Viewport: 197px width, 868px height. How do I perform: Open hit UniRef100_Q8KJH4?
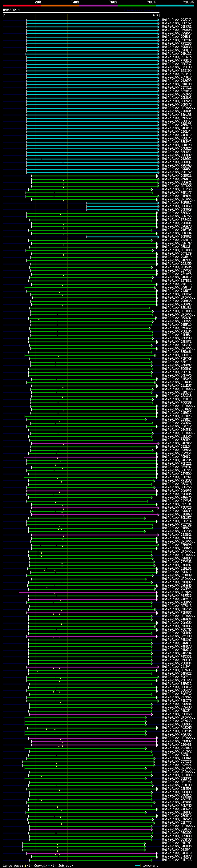[177, 233]
